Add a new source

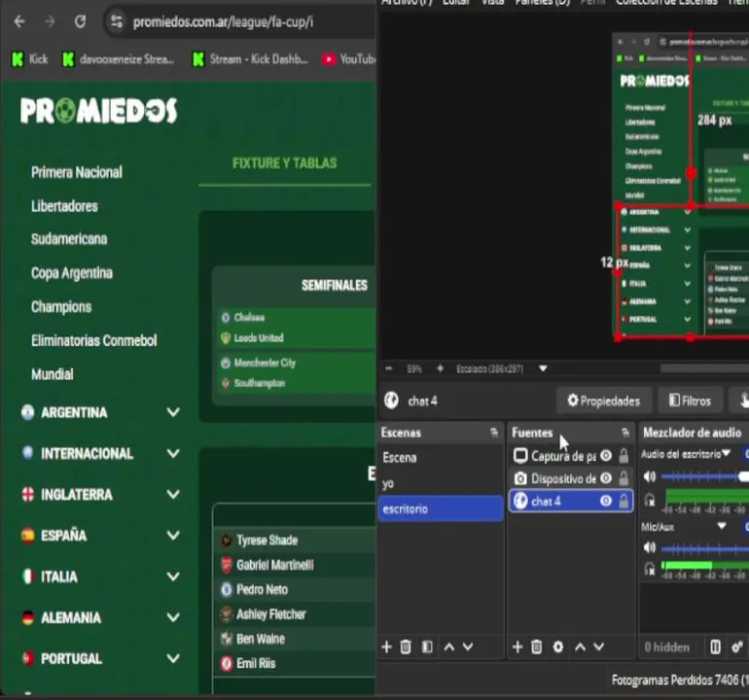click(517, 647)
